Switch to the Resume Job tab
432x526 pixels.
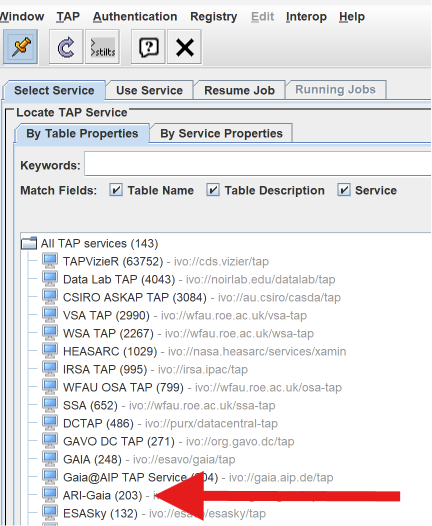point(239,90)
